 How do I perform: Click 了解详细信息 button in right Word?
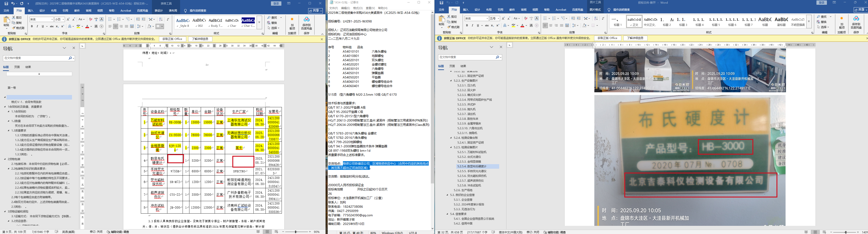click(635, 38)
